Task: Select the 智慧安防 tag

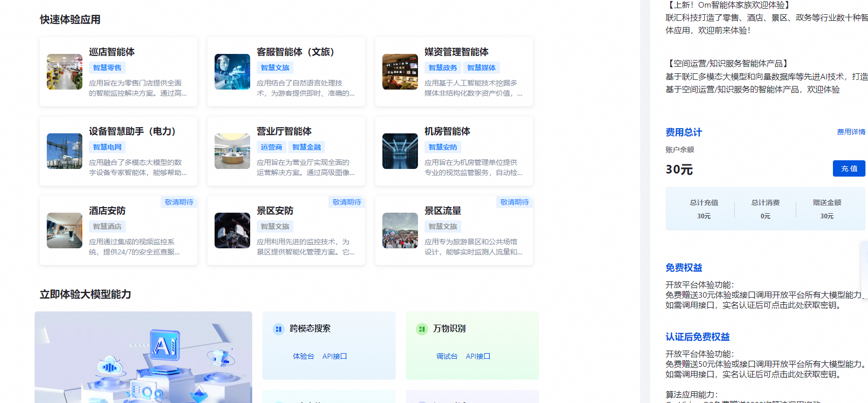Action: tap(443, 147)
